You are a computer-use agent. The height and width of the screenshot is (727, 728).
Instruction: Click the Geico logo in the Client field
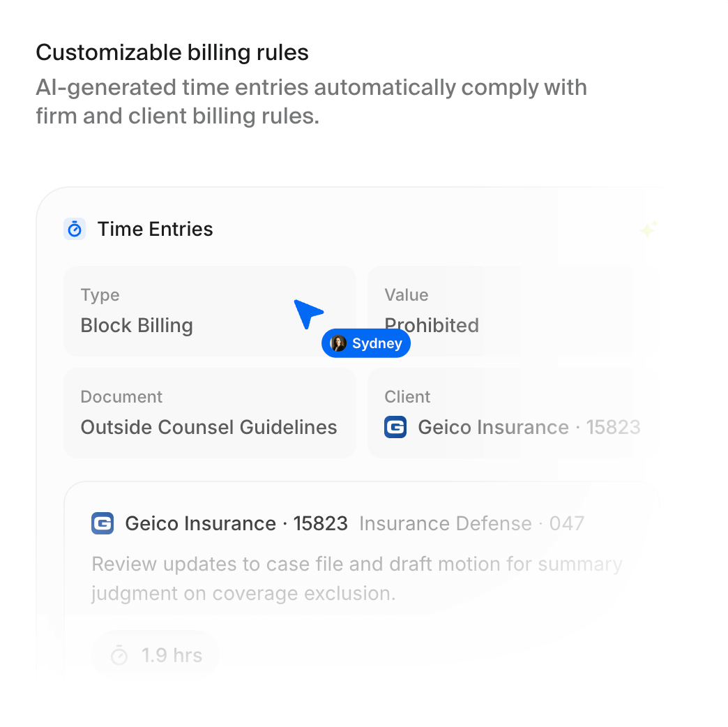point(395,427)
